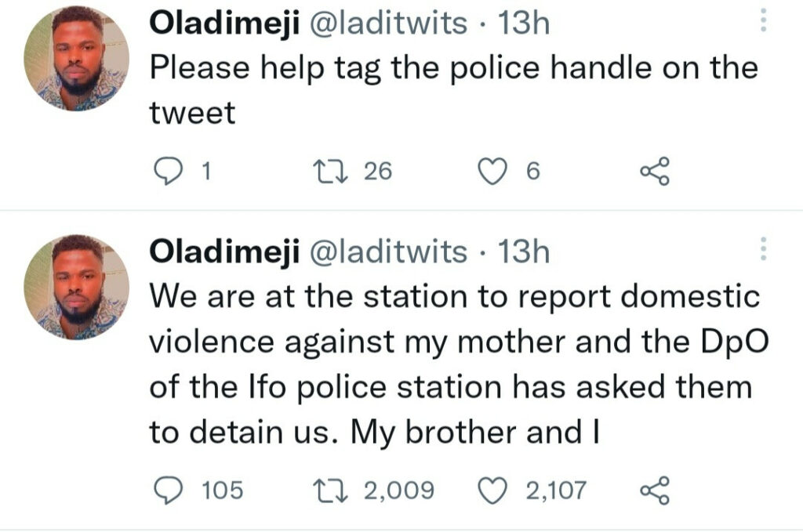Click the 13h timestamp on the station tweet
803x532 pixels.
tap(524, 252)
